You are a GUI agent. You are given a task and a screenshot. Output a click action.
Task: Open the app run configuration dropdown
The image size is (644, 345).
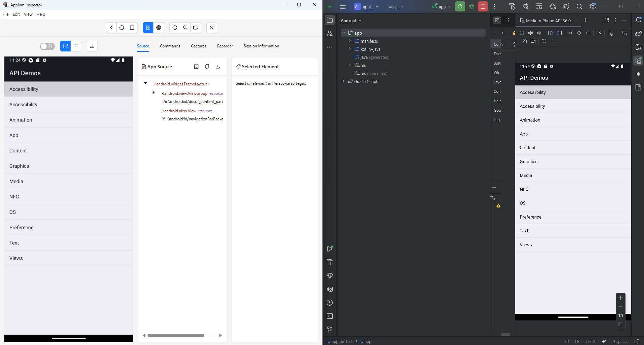coord(441,6)
